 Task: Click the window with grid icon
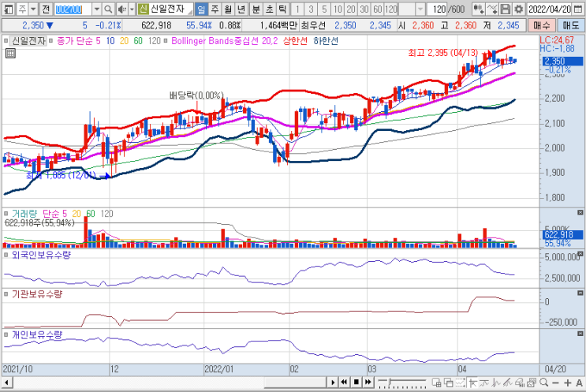click(x=436, y=383)
